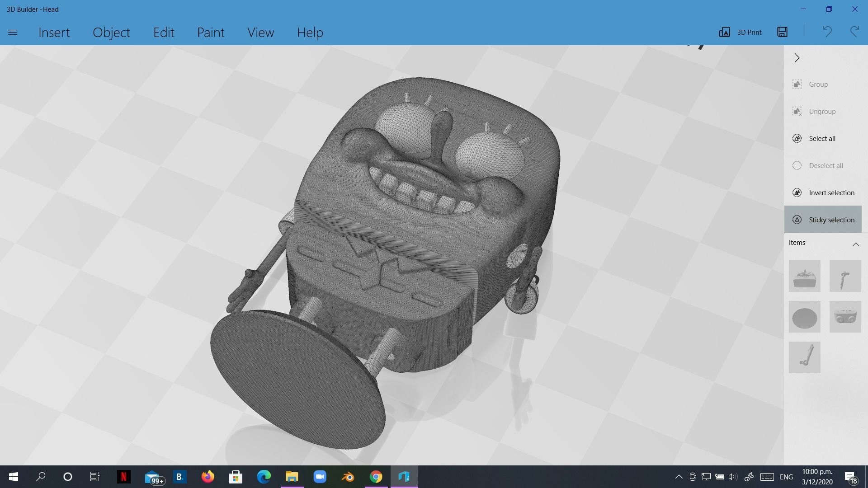
Task: Click the Invert selection icon
Action: click(797, 193)
